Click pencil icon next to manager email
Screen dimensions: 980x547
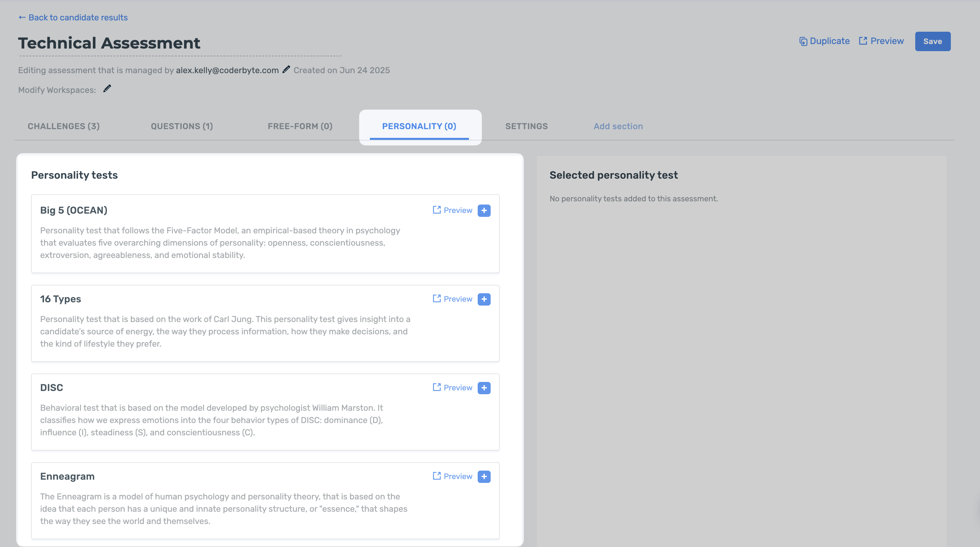(x=286, y=70)
